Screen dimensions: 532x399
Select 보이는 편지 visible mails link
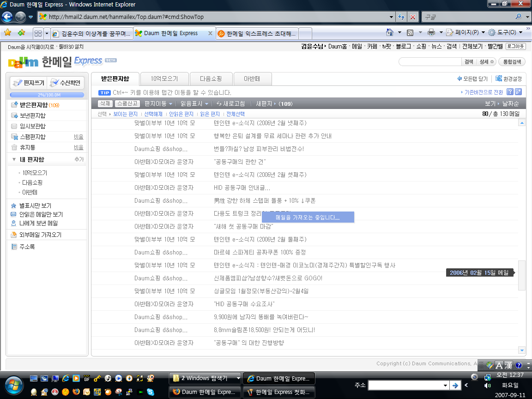click(126, 114)
